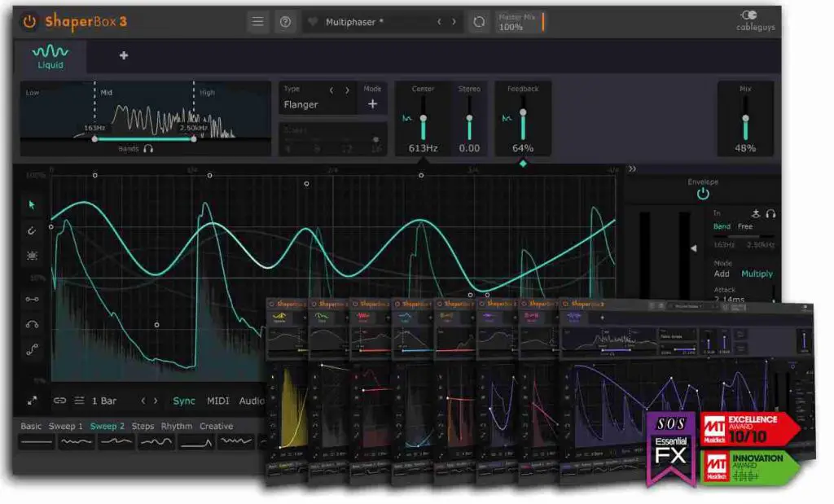The width and height of the screenshot is (834, 504).
Task: Click the Cableguys logo
Action: click(755, 20)
